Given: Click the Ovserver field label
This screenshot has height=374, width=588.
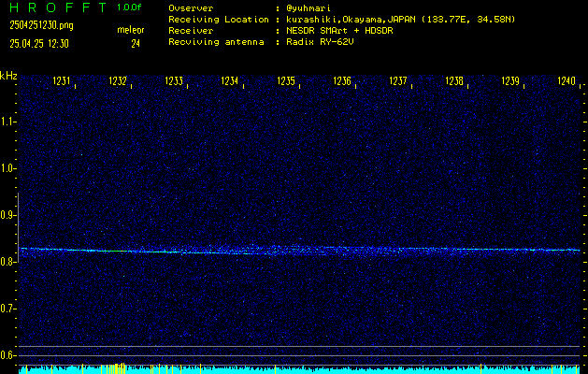Looking at the screenshot, I should pos(191,8).
